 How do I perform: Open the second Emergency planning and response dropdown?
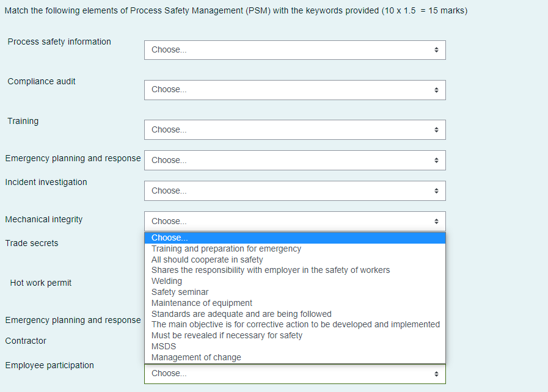(295, 320)
